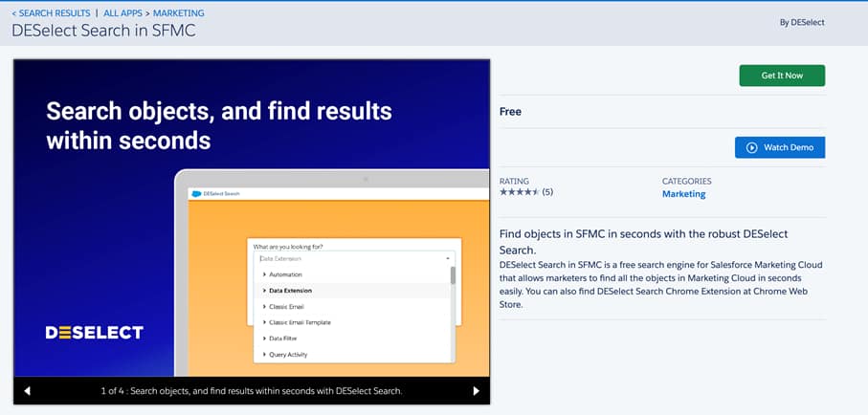
Task: Click the RATING heading
Action: [514, 181]
